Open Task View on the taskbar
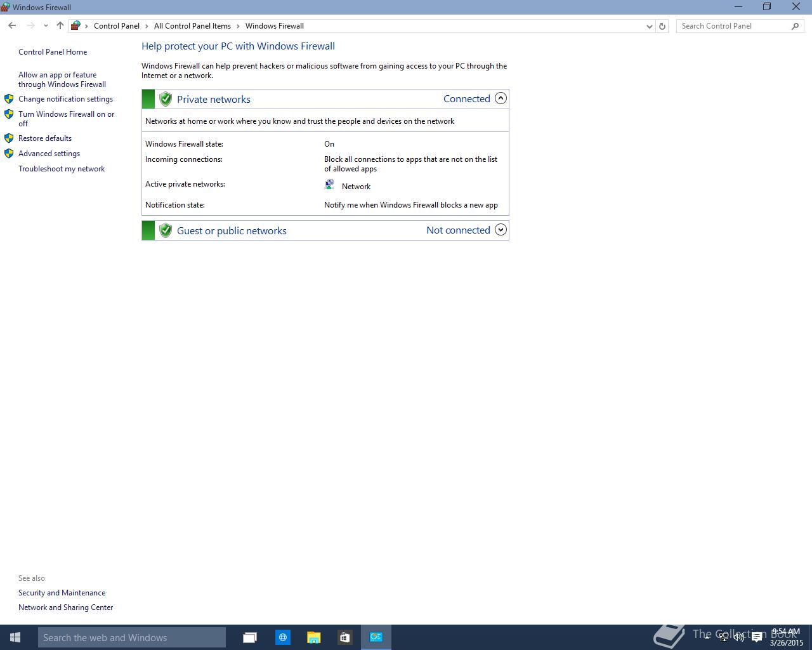The image size is (812, 650). pyautogui.click(x=250, y=637)
